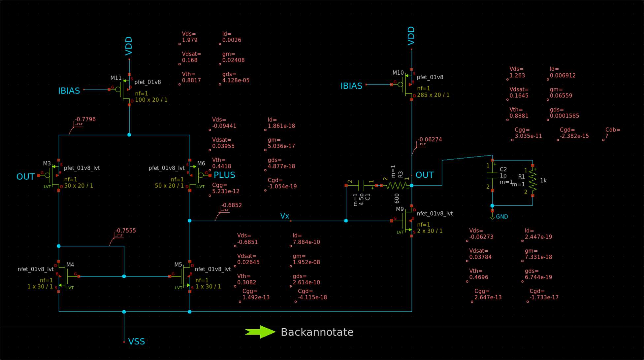Click M11 Vds value 1.979
The height and width of the screenshot is (360, 644).
tap(190, 40)
